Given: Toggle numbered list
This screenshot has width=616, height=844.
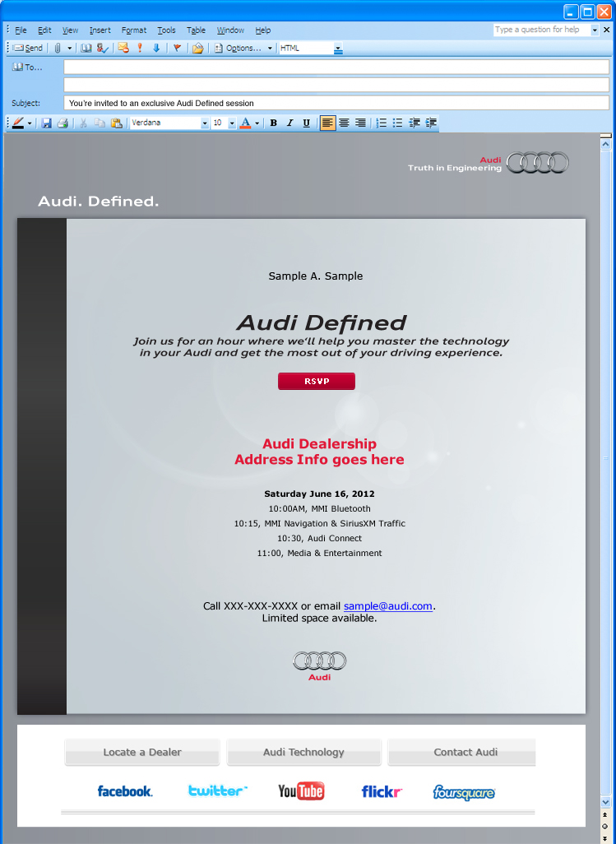Looking at the screenshot, I should 382,123.
